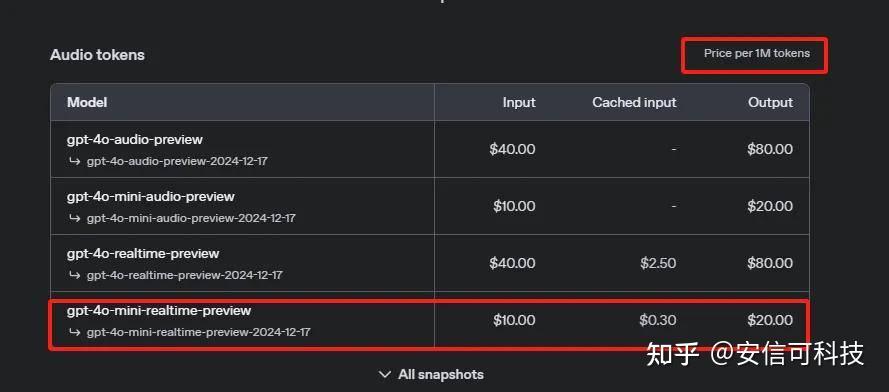This screenshot has width=889, height=392.
Task: Click the Cached input column header
Action: coord(634,103)
